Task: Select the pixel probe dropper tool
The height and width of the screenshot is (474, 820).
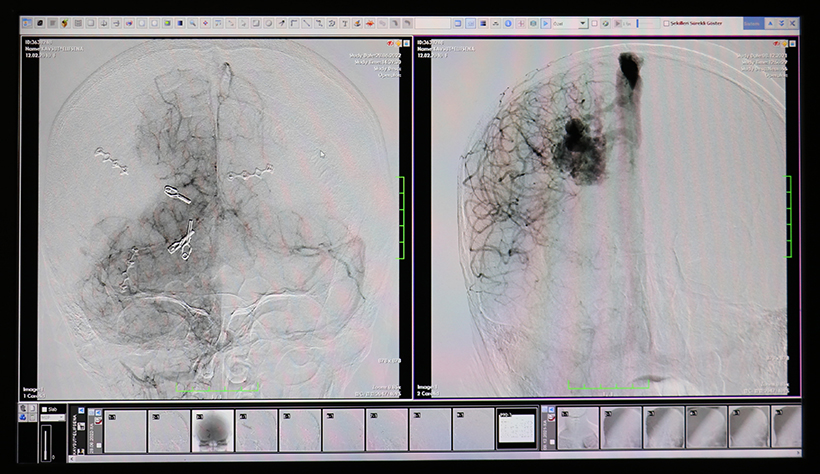Action: click(281, 24)
